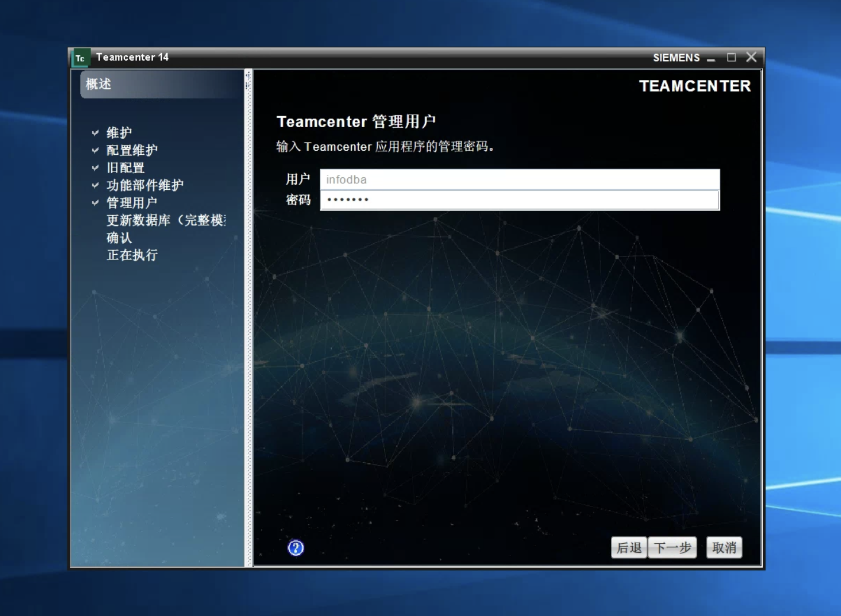Click the 输入 Teamcenter 应用程序的管理密码 instruction text

tap(385, 147)
